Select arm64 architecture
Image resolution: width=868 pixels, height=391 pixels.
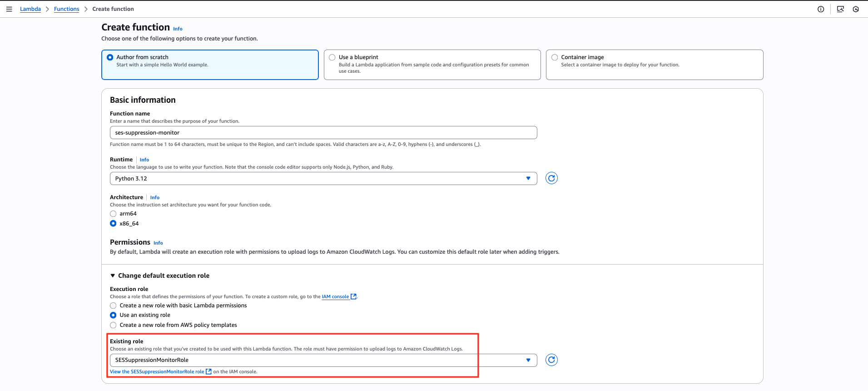click(x=114, y=214)
